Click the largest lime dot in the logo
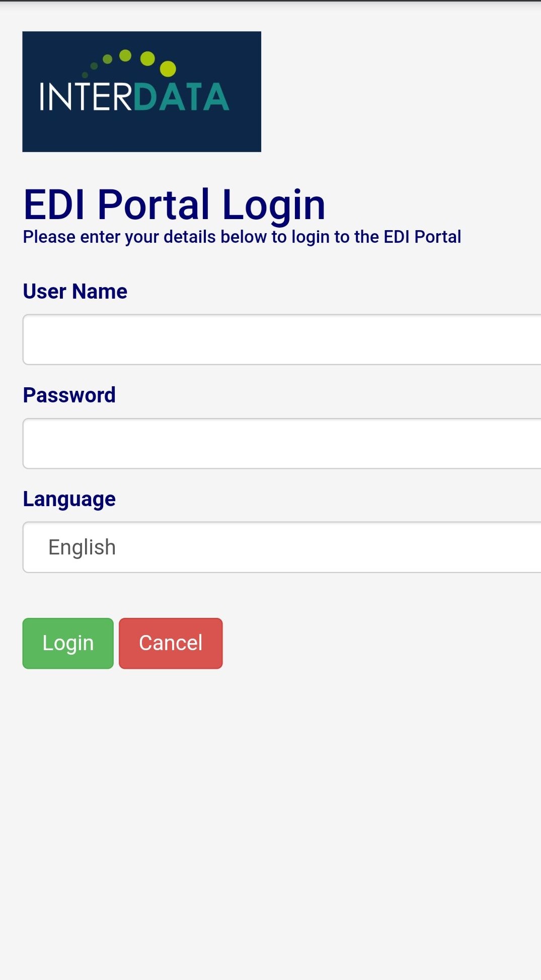Screen dimensions: 541x980 pos(168,68)
